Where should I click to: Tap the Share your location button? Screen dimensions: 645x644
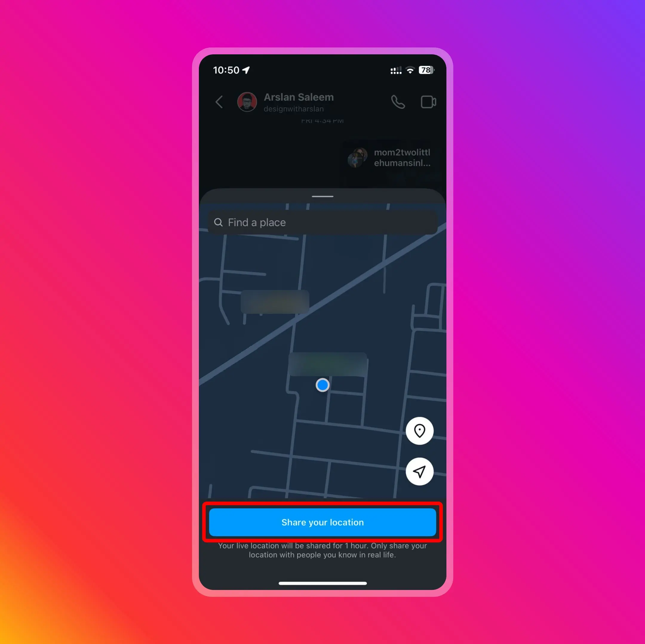[322, 522]
